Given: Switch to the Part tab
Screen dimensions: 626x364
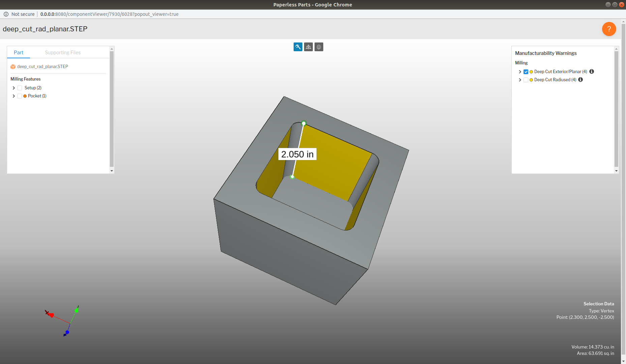Looking at the screenshot, I should tap(19, 52).
